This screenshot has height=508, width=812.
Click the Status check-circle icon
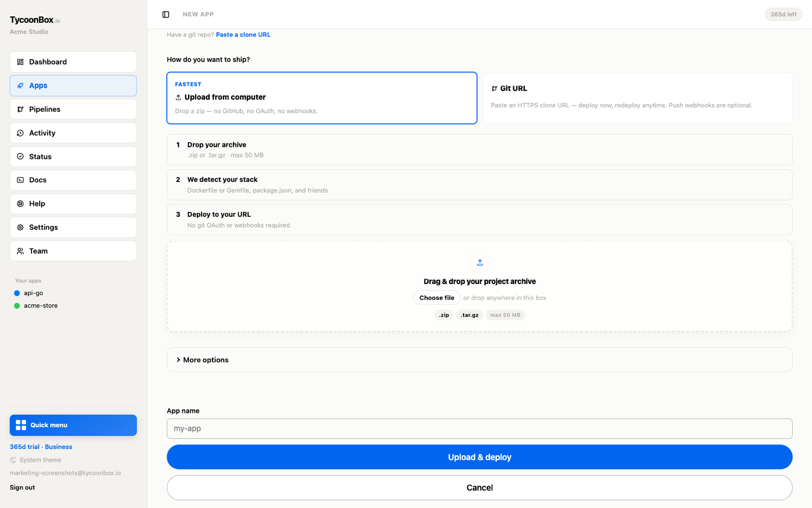pyautogui.click(x=20, y=156)
